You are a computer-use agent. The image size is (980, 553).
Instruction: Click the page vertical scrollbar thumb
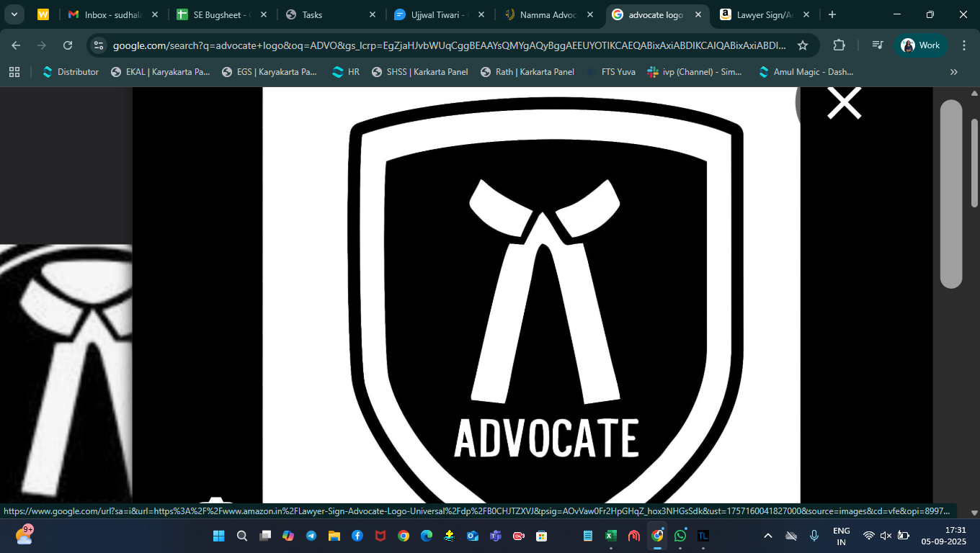pyautogui.click(x=951, y=193)
